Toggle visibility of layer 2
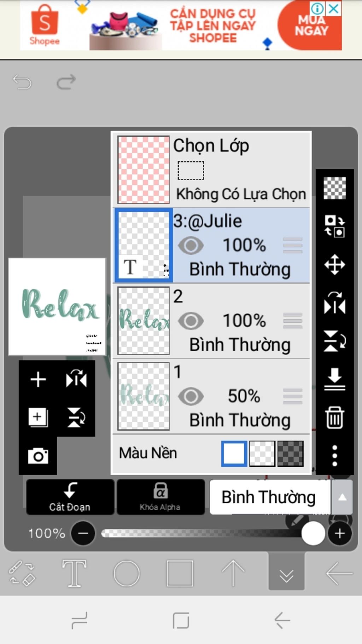This screenshot has height=644, width=362. tap(191, 321)
